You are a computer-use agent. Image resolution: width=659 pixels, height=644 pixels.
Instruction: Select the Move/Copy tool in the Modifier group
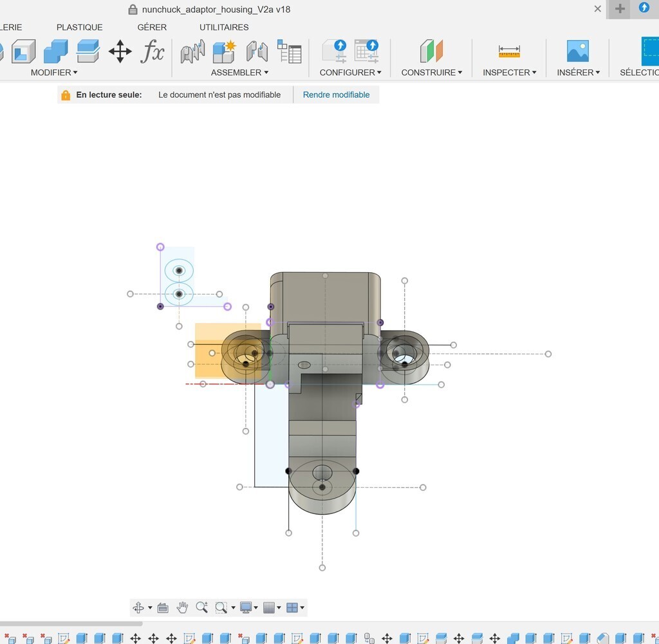[x=120, y=51]
